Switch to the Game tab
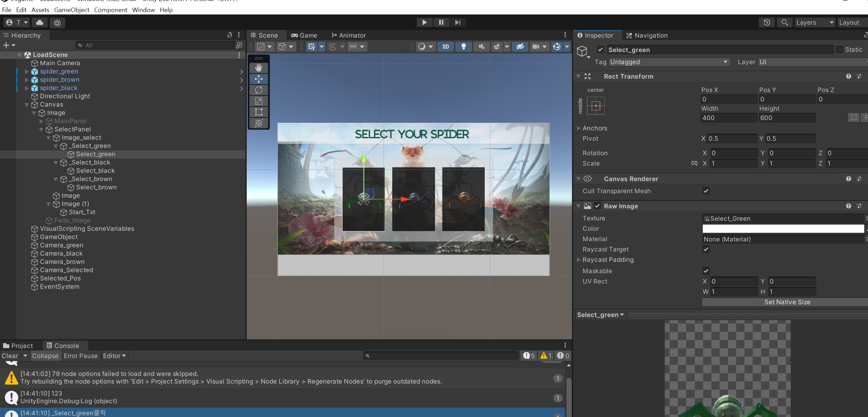The height and width of the screenshot is (417, 868). [304, 36]
